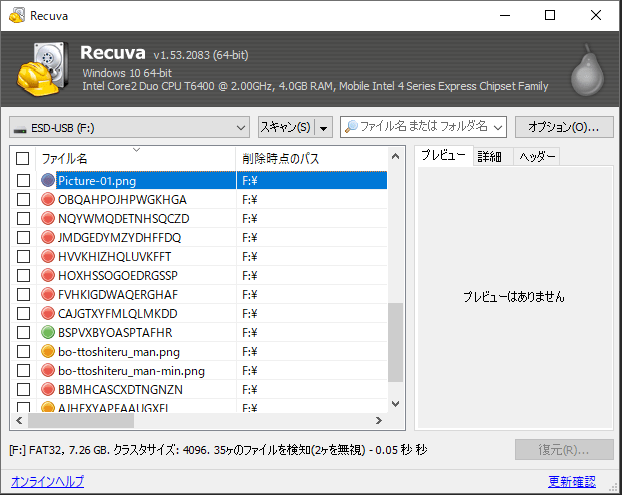
Task: Click the file list scroll down arrow
Action: 395,404
